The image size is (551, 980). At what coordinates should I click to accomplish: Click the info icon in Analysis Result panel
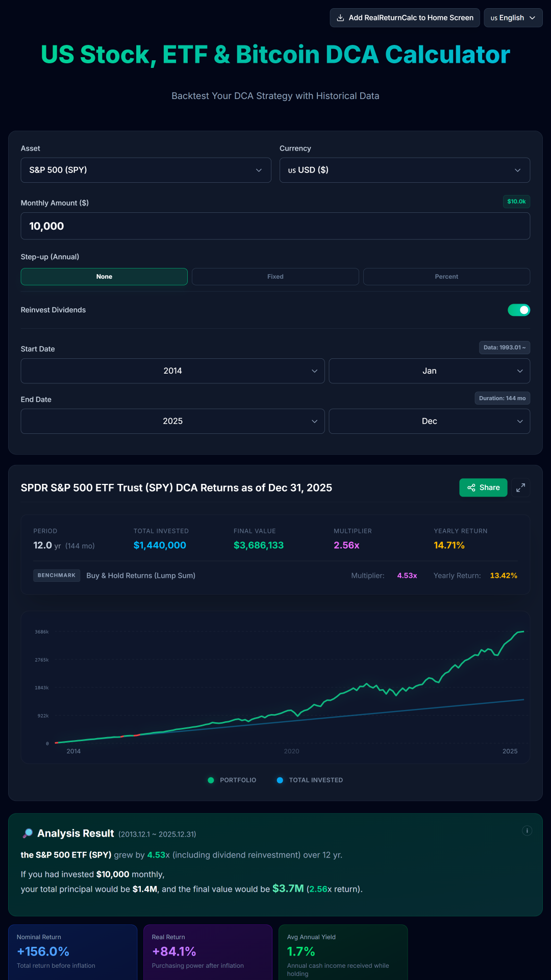point(527,830)
